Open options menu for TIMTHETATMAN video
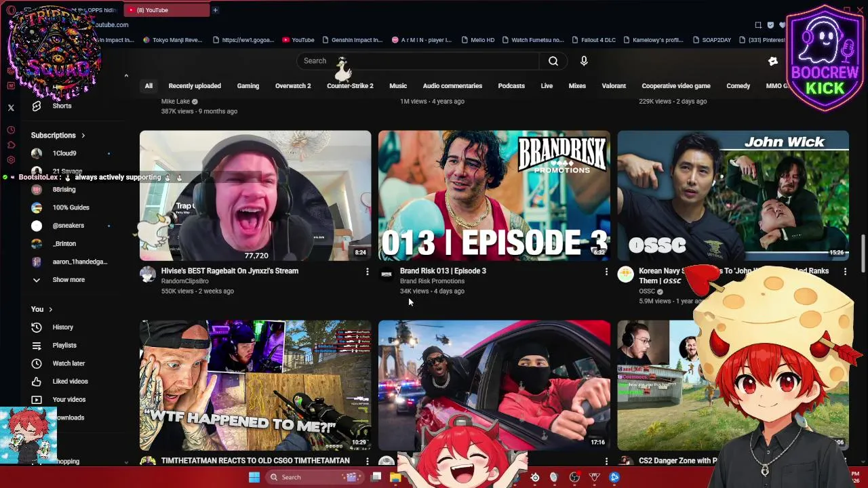Viewport: 868px width, 488px height. tap(368, 462)
